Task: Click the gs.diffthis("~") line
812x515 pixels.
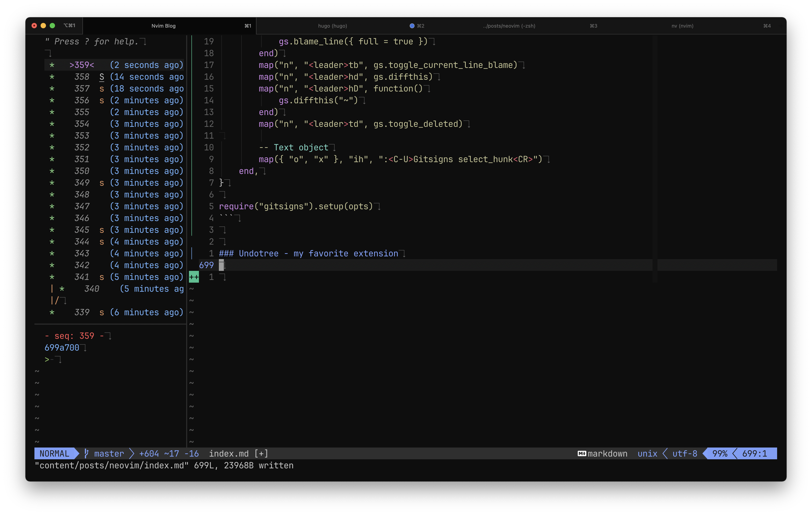Action: [x=318, y=100]
